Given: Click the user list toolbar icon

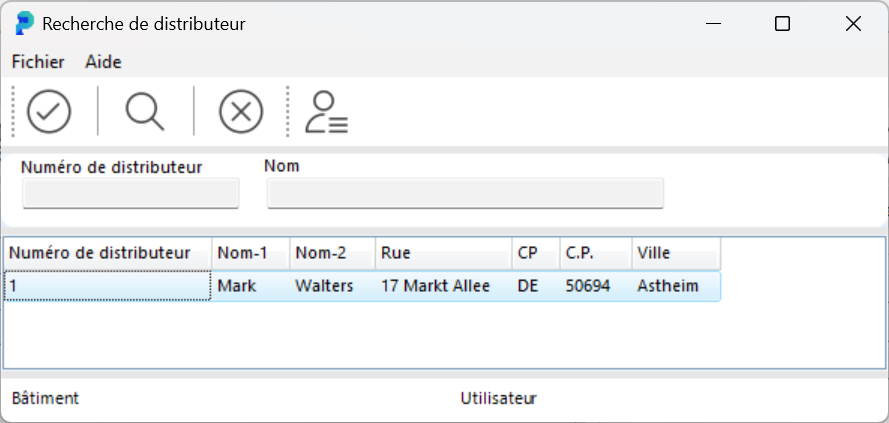Looking at the screenshot, I should [327, 111].
